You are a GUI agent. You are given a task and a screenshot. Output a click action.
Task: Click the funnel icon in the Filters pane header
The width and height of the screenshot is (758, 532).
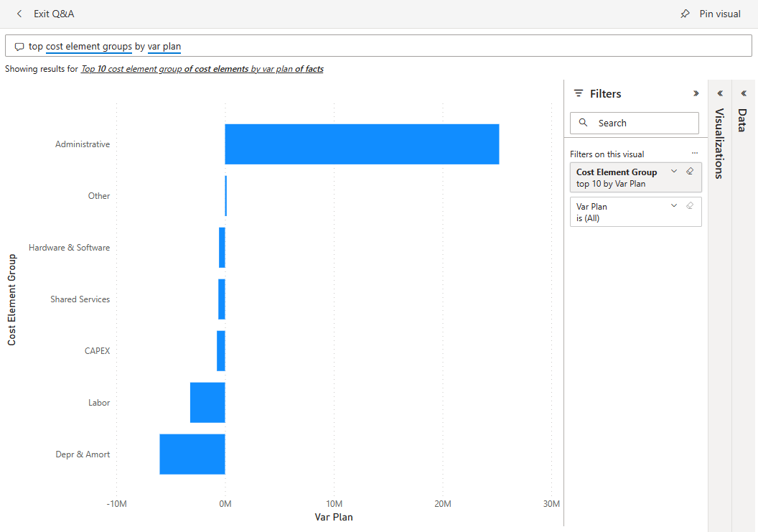[579, 93]
